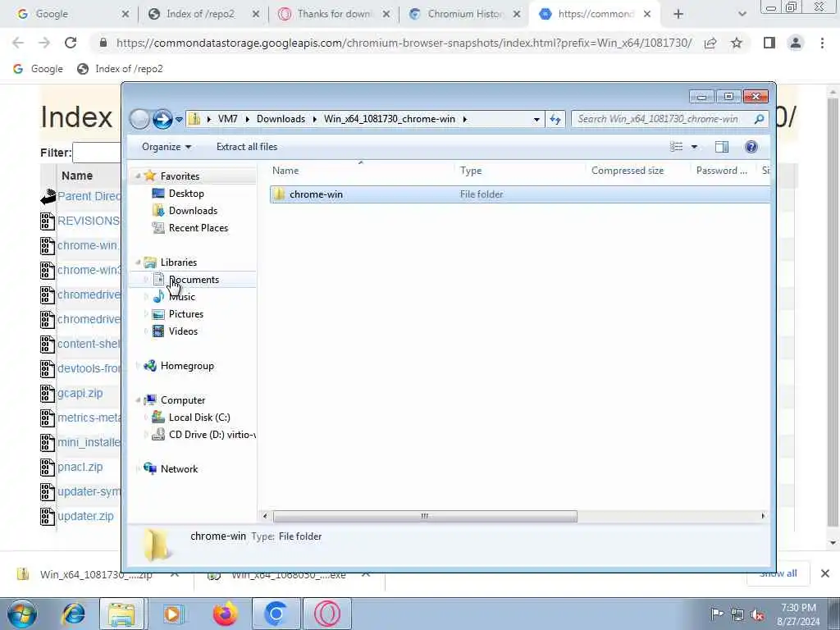The height and width of the screenshot is (630, 840).
Task: Open Local Disk (C:)
Action: pyautogui.click(x=199, y=418)
